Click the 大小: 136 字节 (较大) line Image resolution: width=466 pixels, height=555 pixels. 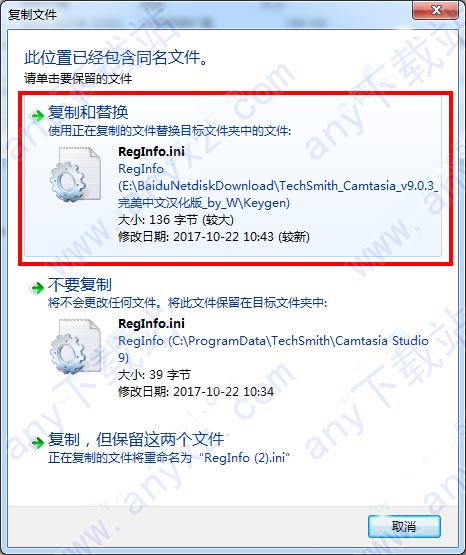click(x=176, y=220)
